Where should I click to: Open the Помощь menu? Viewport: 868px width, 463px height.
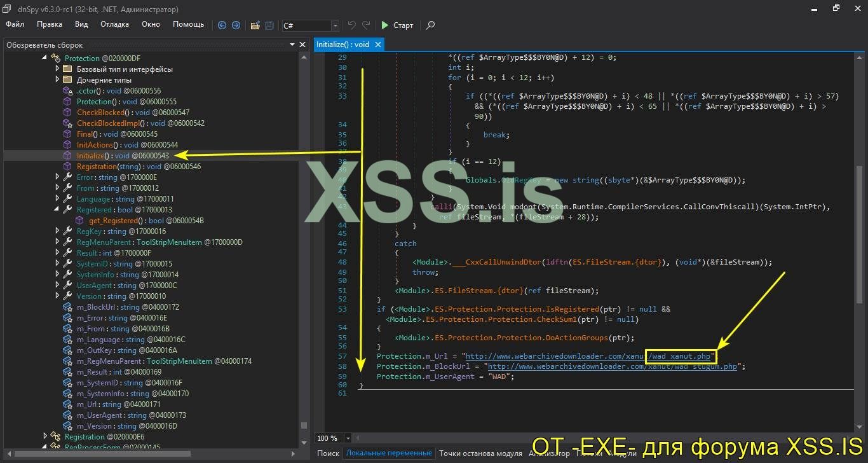[189, 24]
